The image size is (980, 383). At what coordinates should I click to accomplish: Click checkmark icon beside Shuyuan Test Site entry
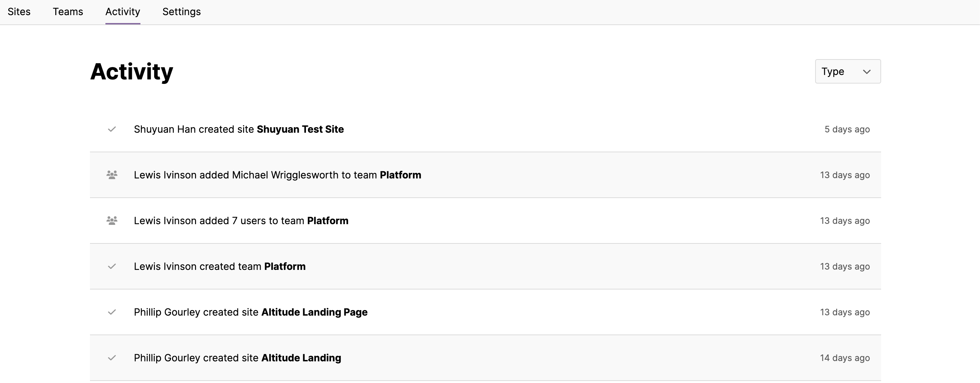coord(112,129)
